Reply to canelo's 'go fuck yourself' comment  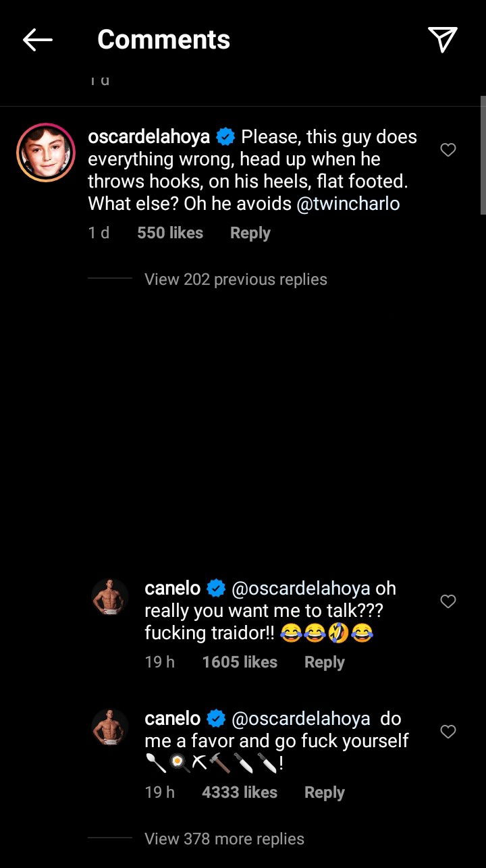pyautogui.click(x=324, y=792)
